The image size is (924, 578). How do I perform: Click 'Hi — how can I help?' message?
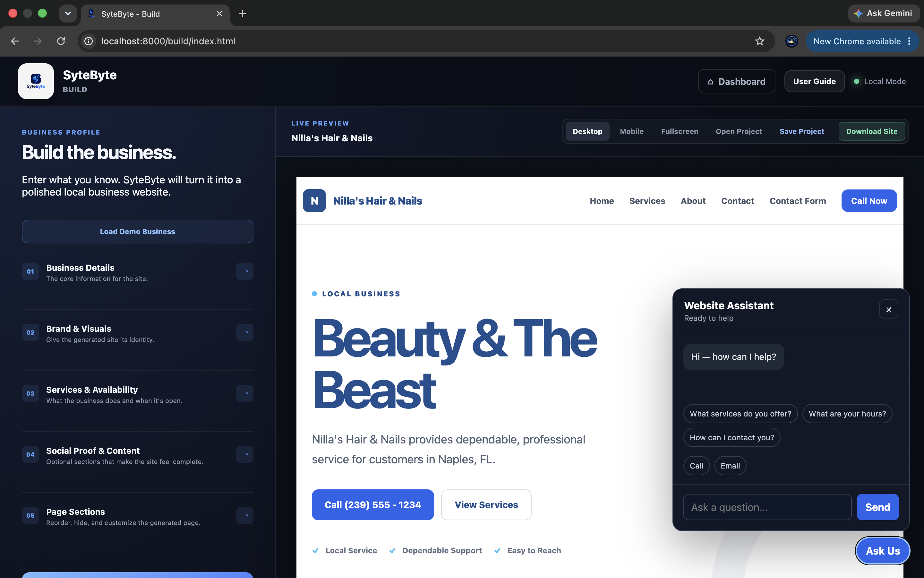click(733, 357)
